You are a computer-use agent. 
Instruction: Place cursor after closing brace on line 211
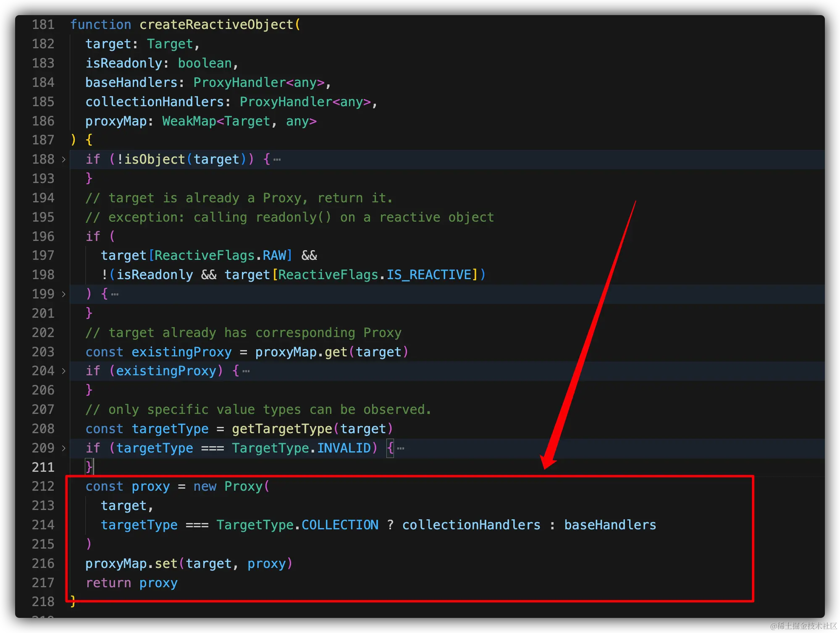[x=93, y=467]
